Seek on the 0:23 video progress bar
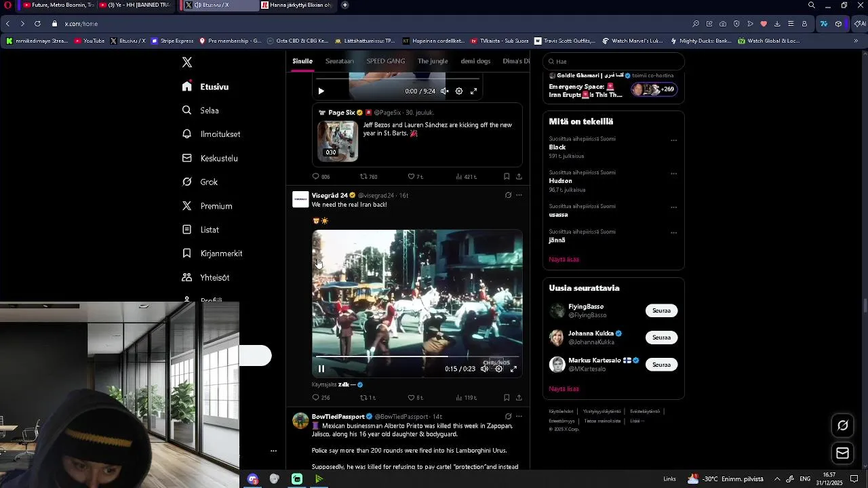Image resolution: width=868 pixels, height=488 pixels. click(417, 357)
